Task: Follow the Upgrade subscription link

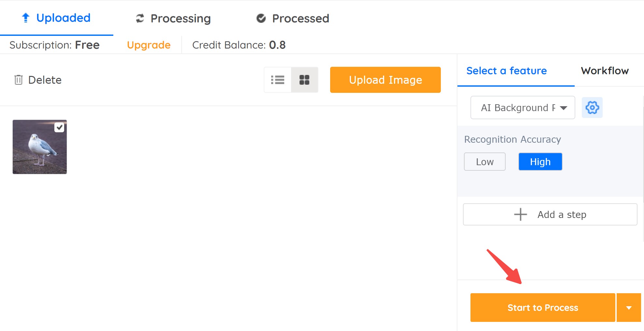Action: [149, 45]
